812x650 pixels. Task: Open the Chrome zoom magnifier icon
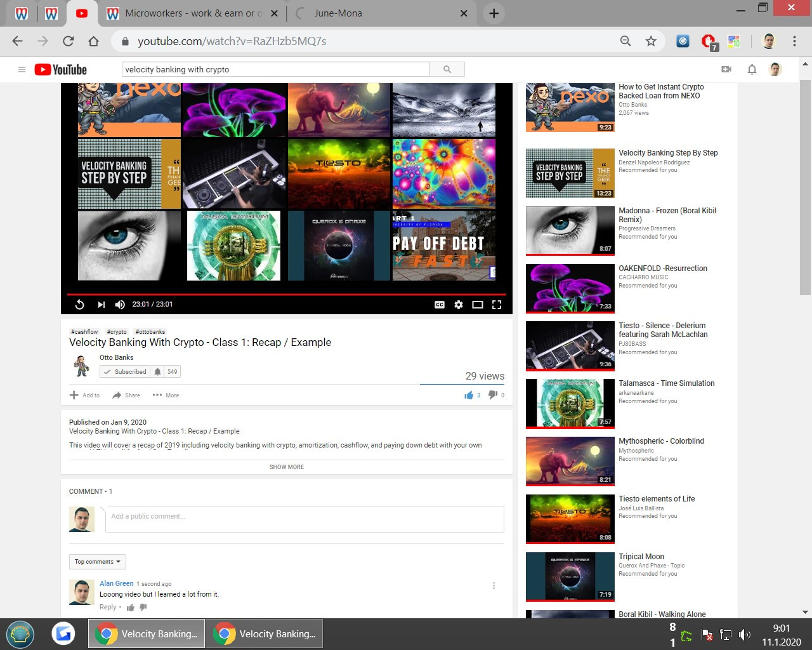click(x=625, y=41)
